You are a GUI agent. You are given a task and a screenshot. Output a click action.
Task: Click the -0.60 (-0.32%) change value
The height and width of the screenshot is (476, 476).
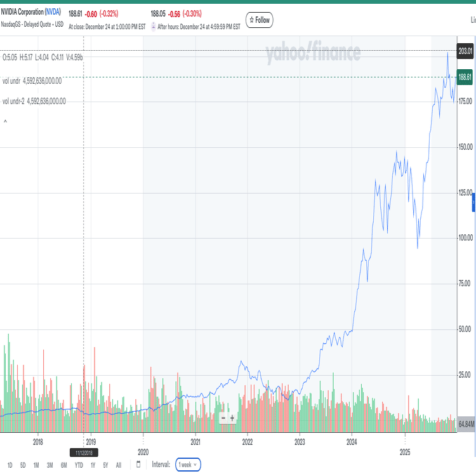[x=102, y=14]
